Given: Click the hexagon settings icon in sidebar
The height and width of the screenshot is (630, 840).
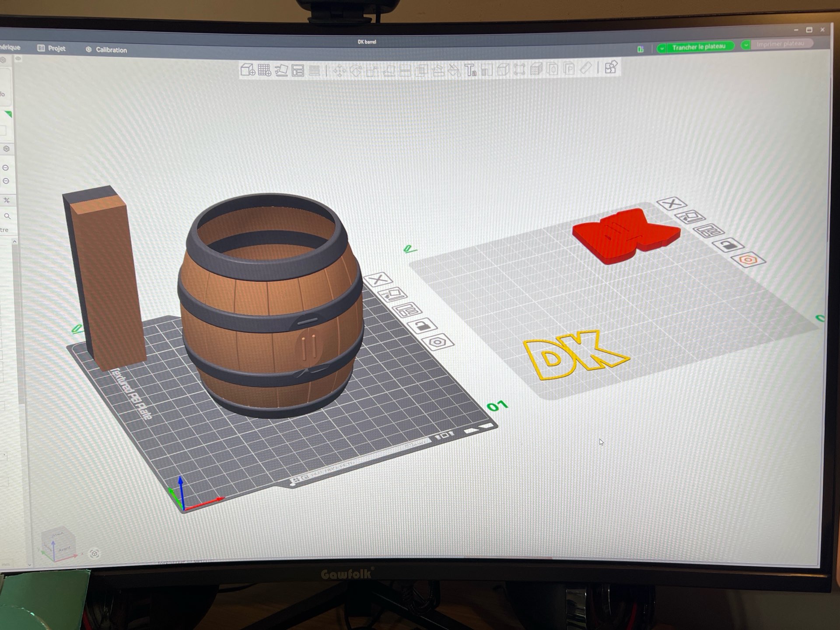Looking at the screenshot, I should (x=7, y=149).
